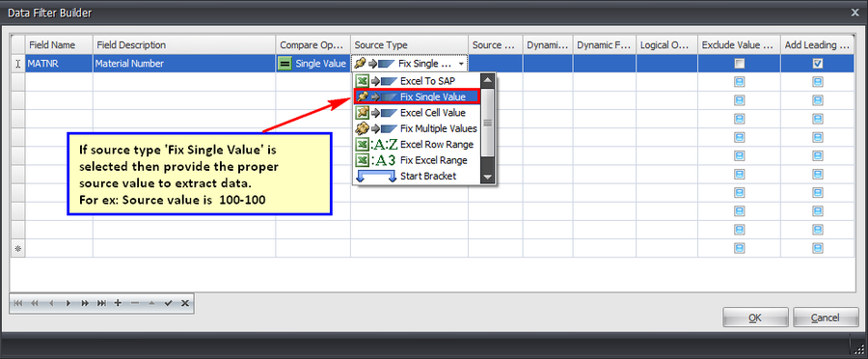Click the Source Type column header
Screen dimensions: 868x359
(x=410, y=44)
